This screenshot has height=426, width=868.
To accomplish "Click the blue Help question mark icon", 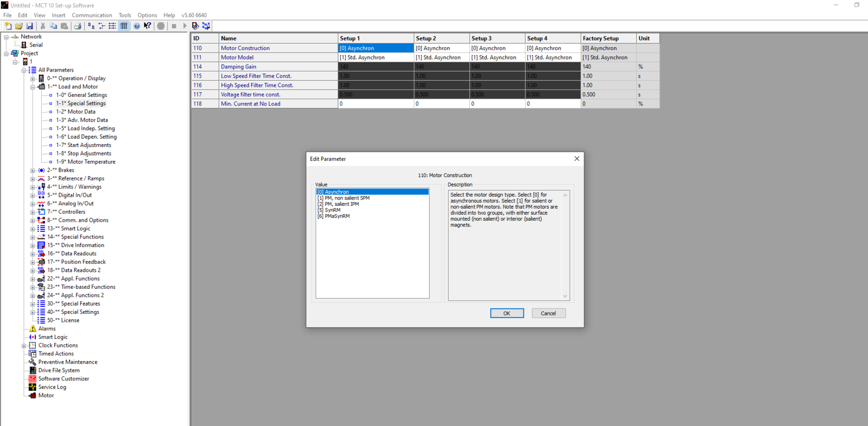I will pos(137,26).
